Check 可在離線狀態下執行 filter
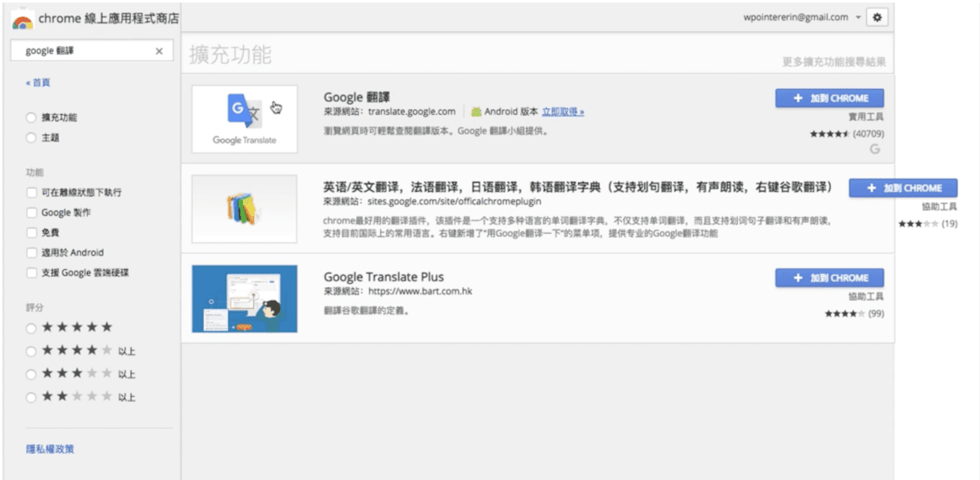The image size is (980, 480). (31, 193)
